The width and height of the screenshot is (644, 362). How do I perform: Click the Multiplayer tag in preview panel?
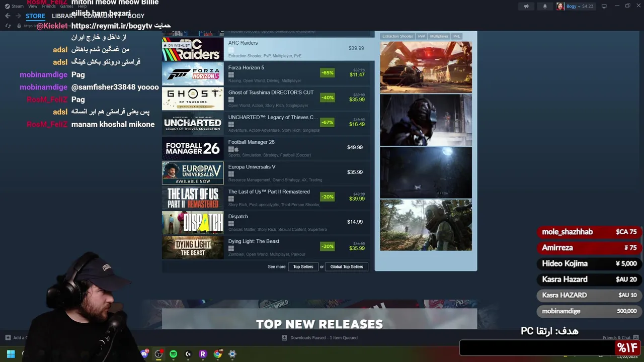tap(439, 36)
